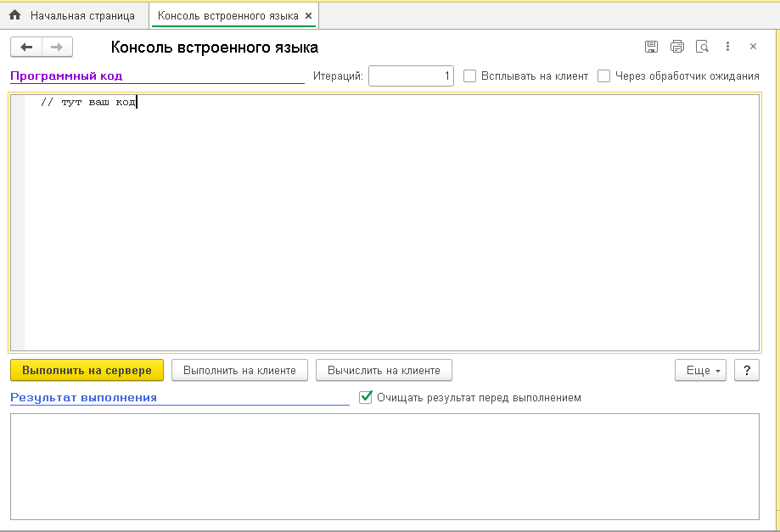Focus the Итераций input field

point(411,76)
